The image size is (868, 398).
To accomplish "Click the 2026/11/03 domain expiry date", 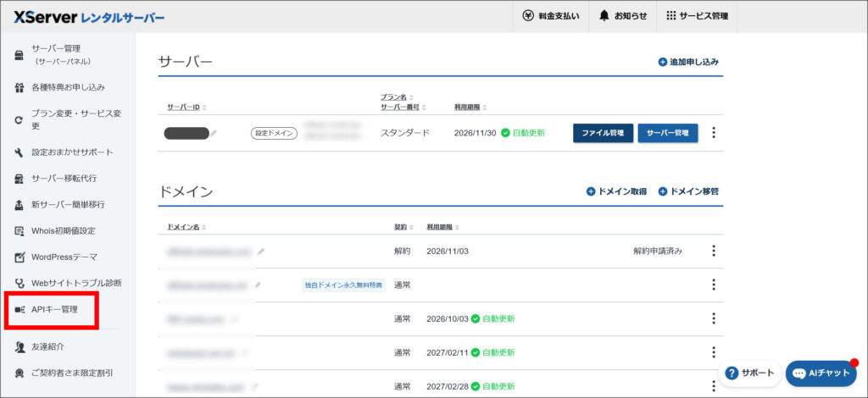I will (448, 251).
